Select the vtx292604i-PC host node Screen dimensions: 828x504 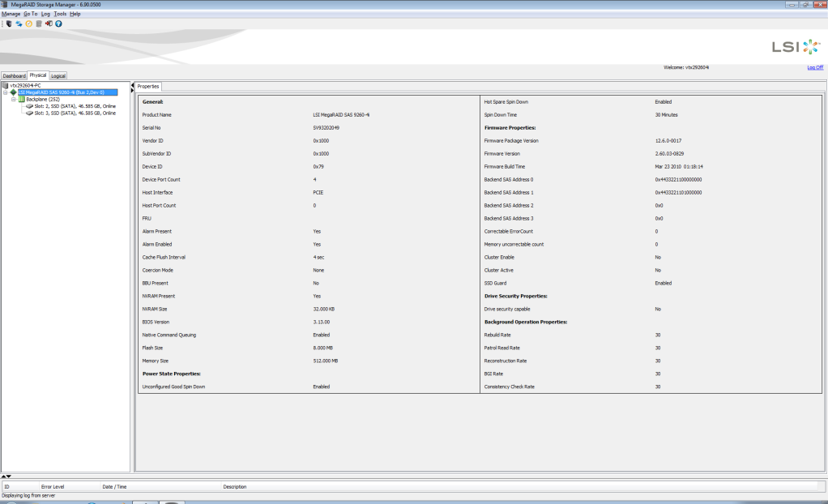[x=25, y=86]
